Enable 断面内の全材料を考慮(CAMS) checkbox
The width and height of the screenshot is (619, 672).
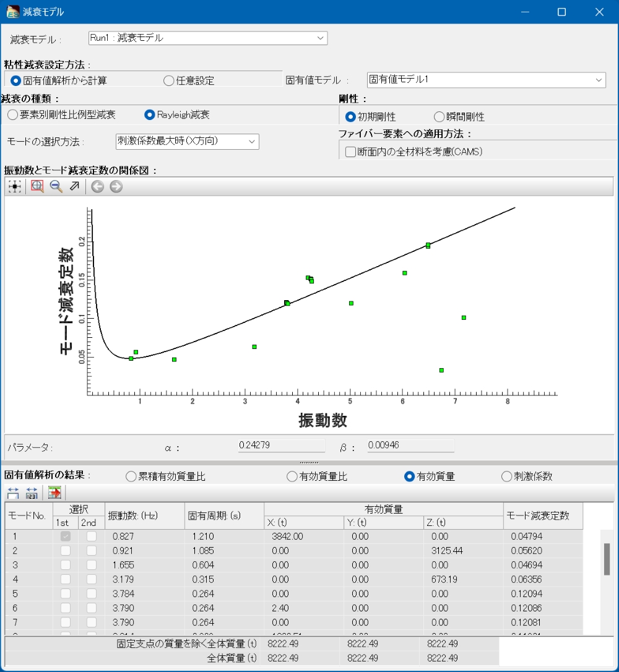(350, 152)
